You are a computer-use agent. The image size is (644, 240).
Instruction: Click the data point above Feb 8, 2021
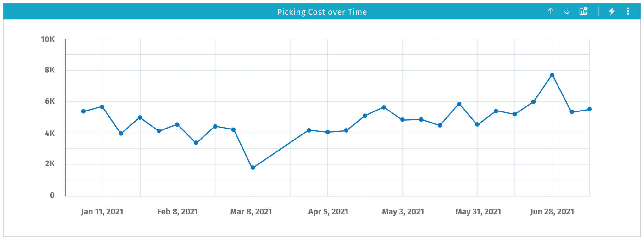click(x=177, y=124)
